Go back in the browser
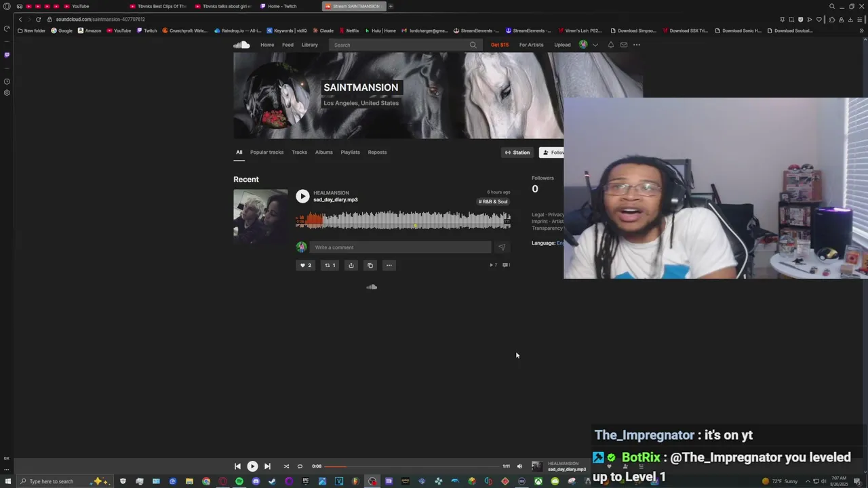The width and height of the screenshot is (868, 488). pos(20,19)
